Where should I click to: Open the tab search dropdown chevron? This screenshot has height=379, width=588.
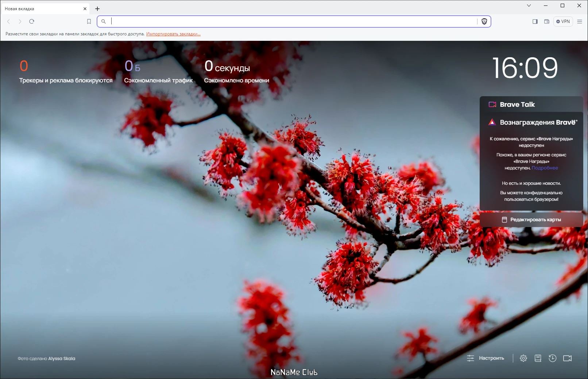coord(529,5)
